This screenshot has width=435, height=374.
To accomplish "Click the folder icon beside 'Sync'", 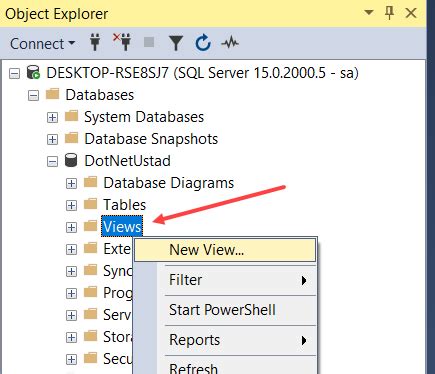I will click(x=90, y=270).
